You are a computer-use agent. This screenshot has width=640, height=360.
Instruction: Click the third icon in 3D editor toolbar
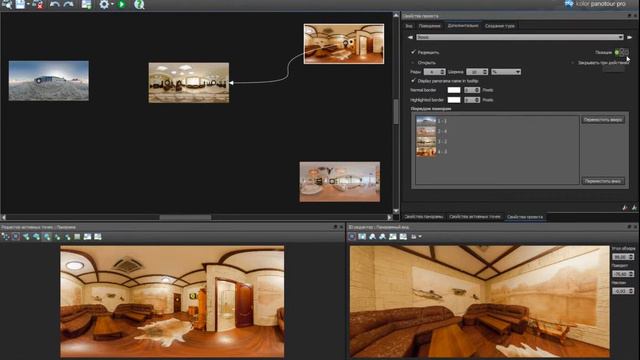372,236
